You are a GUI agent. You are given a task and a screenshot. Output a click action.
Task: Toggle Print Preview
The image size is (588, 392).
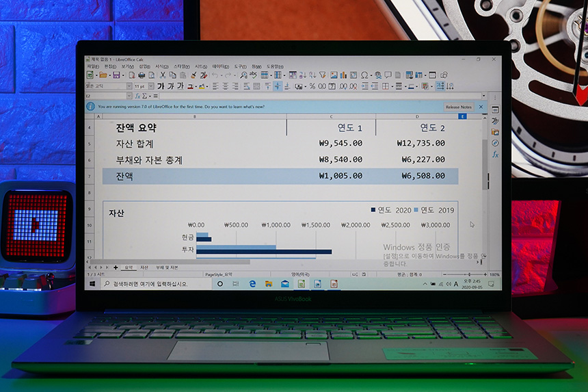click(x=152, y=75)
